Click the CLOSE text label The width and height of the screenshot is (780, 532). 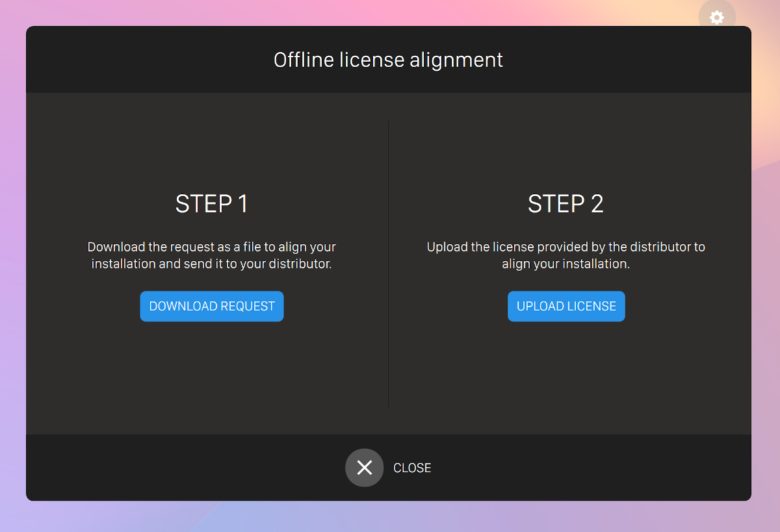(412, 468)
